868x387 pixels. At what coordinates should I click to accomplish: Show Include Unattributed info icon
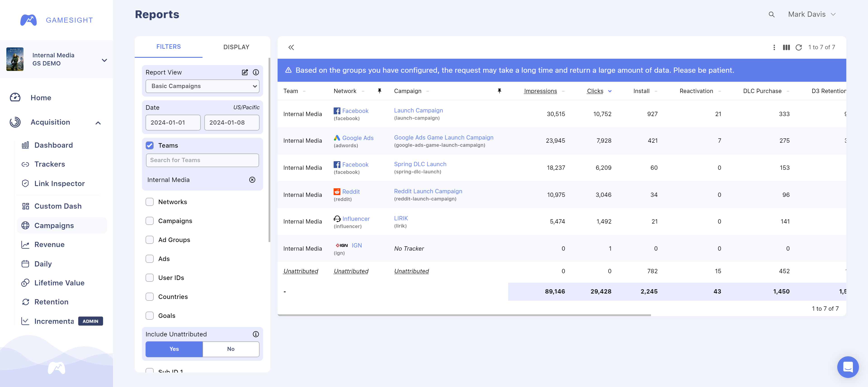point(256,334)
